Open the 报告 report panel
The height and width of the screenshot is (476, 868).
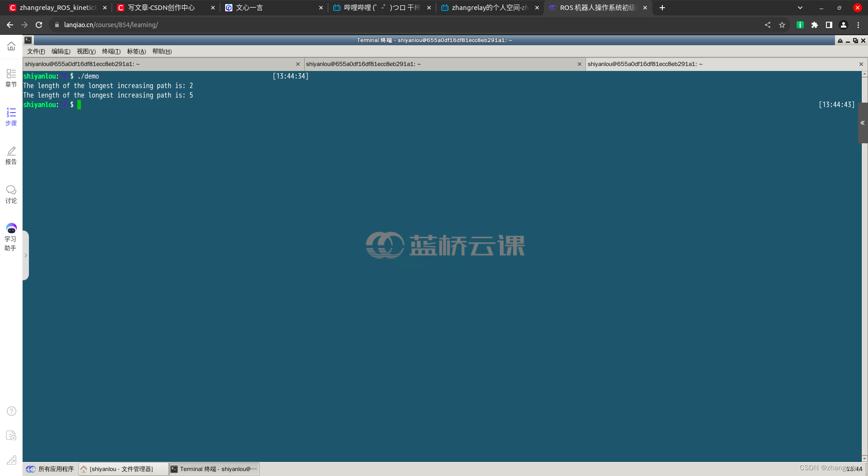point(11,156)
